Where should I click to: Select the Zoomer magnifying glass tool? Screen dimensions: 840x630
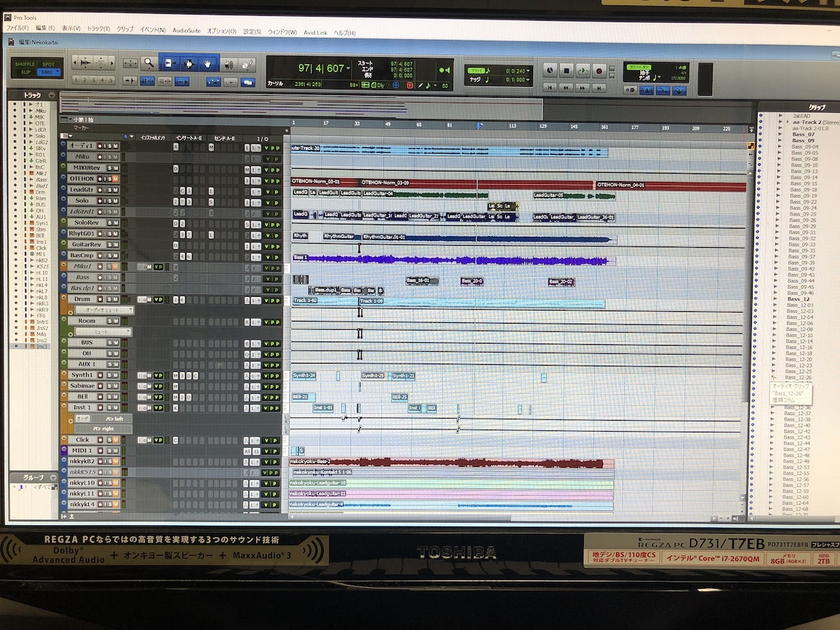(x=149, y=63)
